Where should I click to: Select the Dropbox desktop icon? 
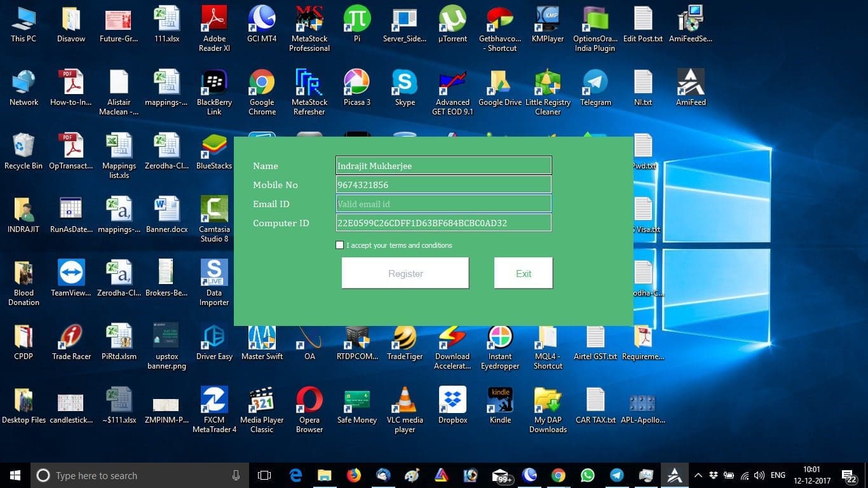(452, 405)
